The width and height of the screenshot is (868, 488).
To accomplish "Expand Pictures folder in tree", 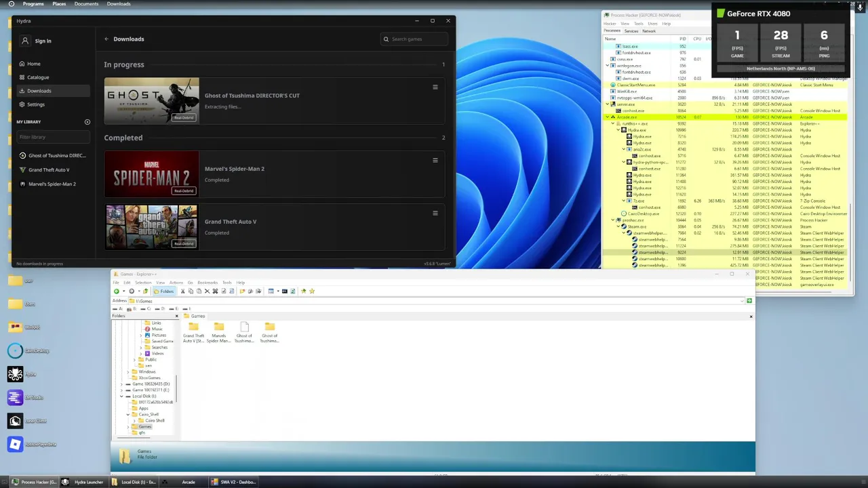I will pyautogui.click(x=141, y=335).
